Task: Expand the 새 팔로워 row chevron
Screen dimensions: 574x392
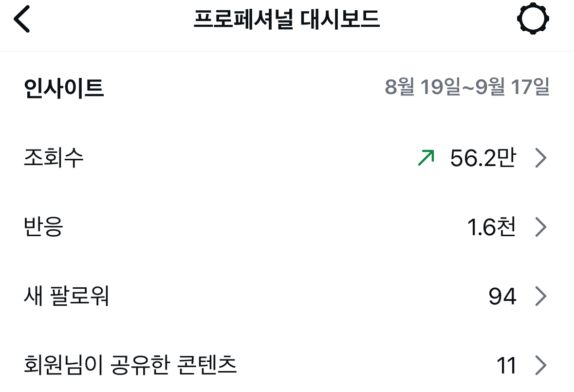Action: [x=541, y=297]
